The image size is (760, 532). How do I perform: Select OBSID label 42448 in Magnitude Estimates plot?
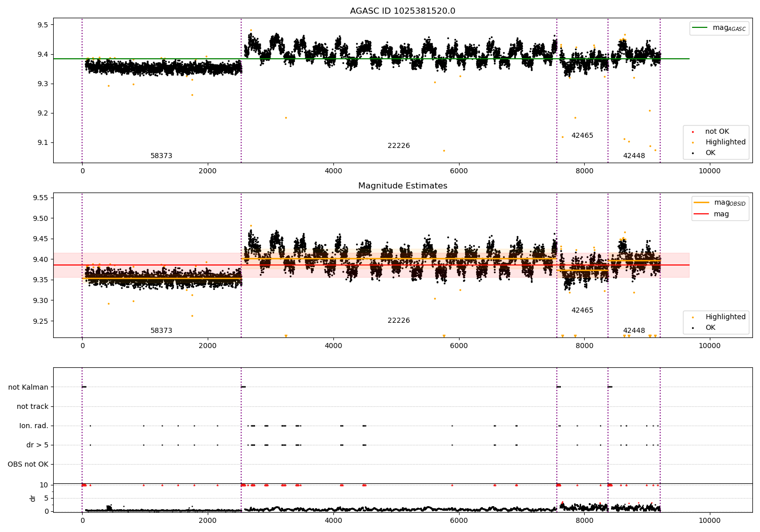click(634, 331)
